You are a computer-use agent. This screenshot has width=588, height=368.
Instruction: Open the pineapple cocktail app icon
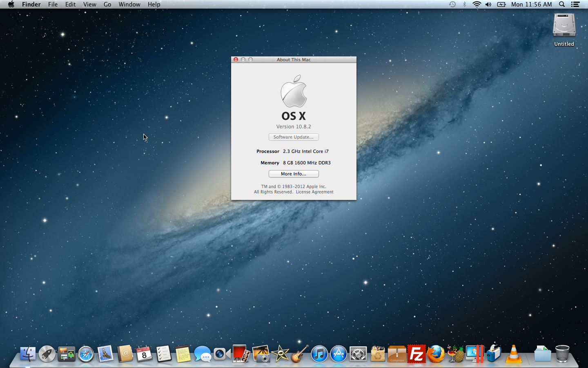[455, 354]
